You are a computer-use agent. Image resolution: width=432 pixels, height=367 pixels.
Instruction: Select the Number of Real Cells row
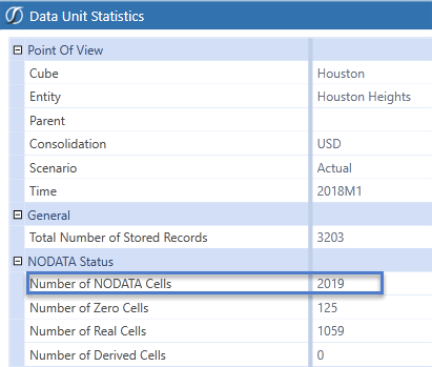pos(228,331)
